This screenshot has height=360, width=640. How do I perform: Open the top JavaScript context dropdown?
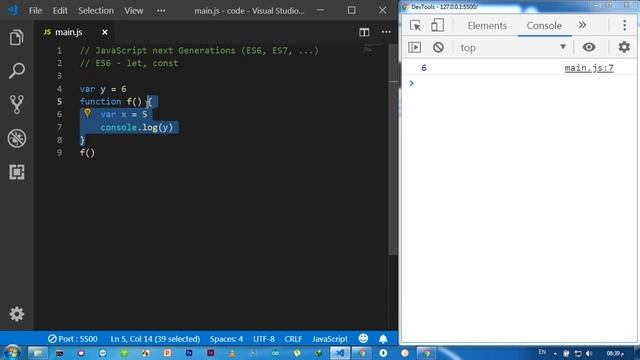pos(513,47)
